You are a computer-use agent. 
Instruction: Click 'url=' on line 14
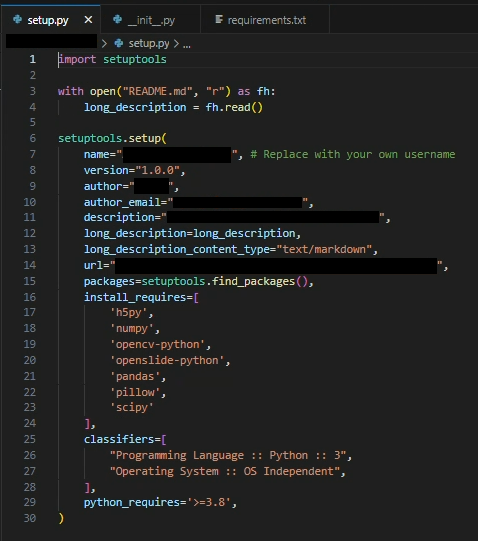click(97, 265)
